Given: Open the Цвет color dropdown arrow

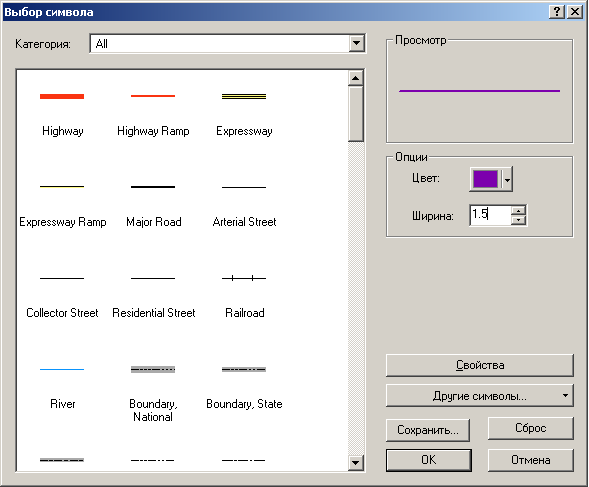Looking at the screenshot, I should (x=507, y=180).
